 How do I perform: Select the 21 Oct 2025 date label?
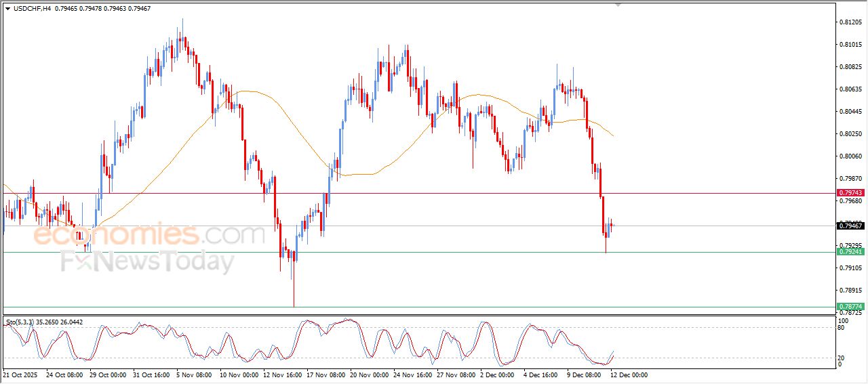tap(21, 375)
